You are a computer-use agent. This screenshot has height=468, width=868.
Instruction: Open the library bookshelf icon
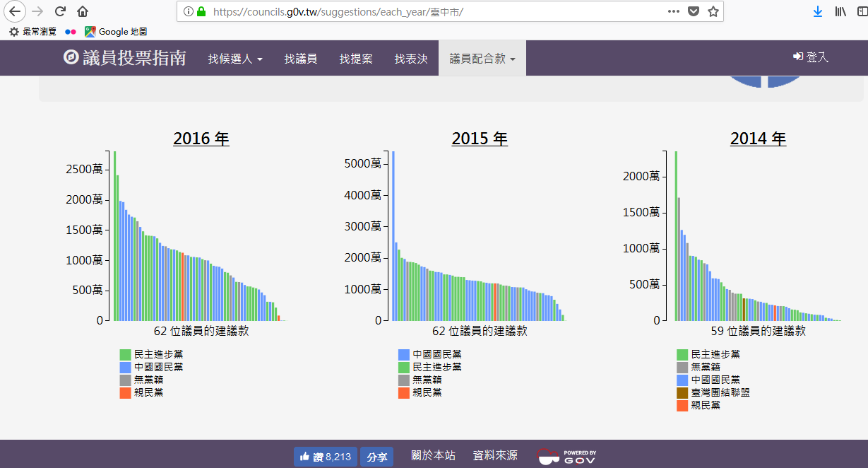pyautogui.click(x=840, y=11)
